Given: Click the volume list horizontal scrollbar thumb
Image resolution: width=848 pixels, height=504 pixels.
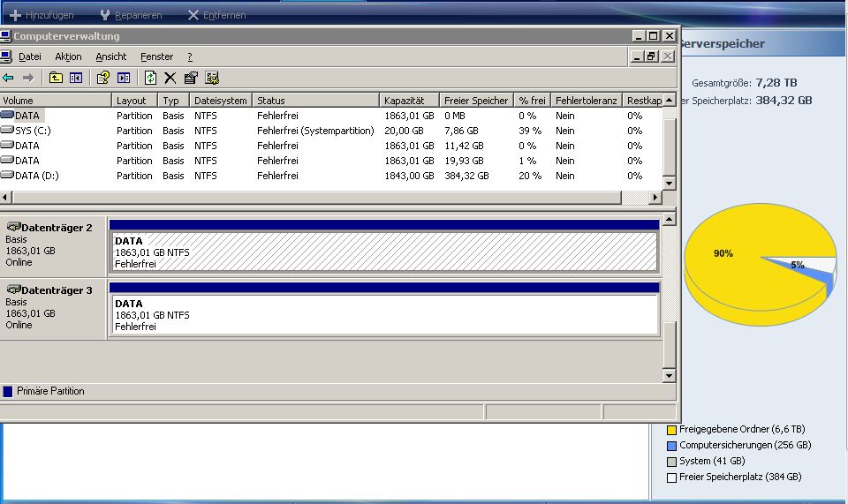Looking at the screenshot, I should [x=317, y=197].
